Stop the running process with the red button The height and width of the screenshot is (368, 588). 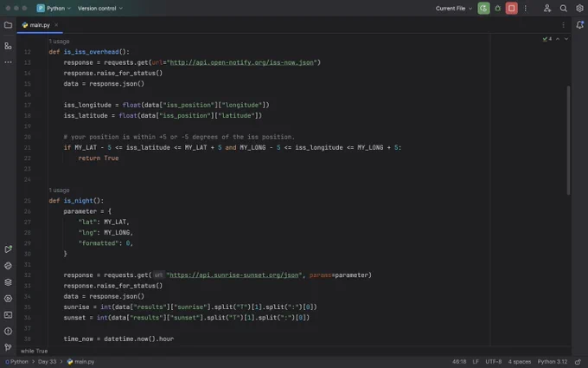pos(512,9)
